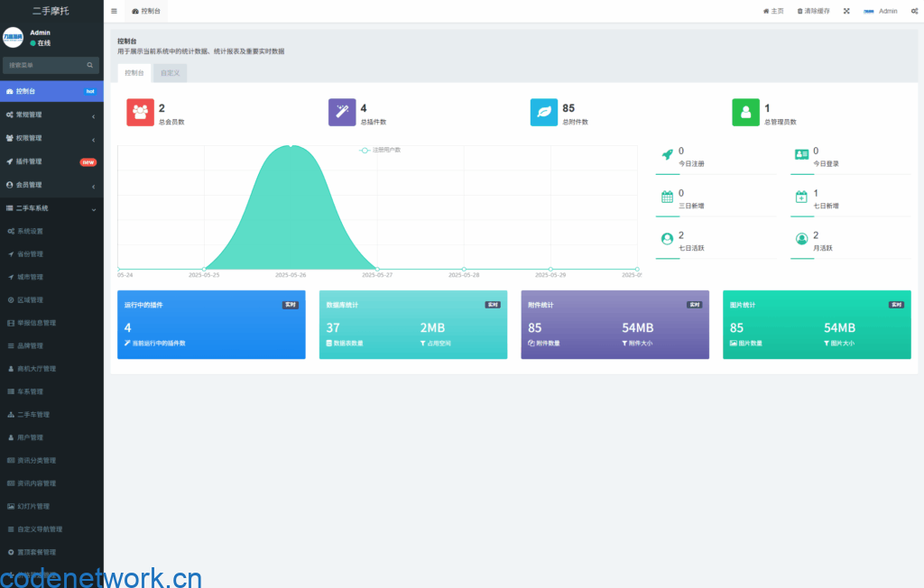
Task: Click the 月活跃 user circle icon
Action: (801, 239)
